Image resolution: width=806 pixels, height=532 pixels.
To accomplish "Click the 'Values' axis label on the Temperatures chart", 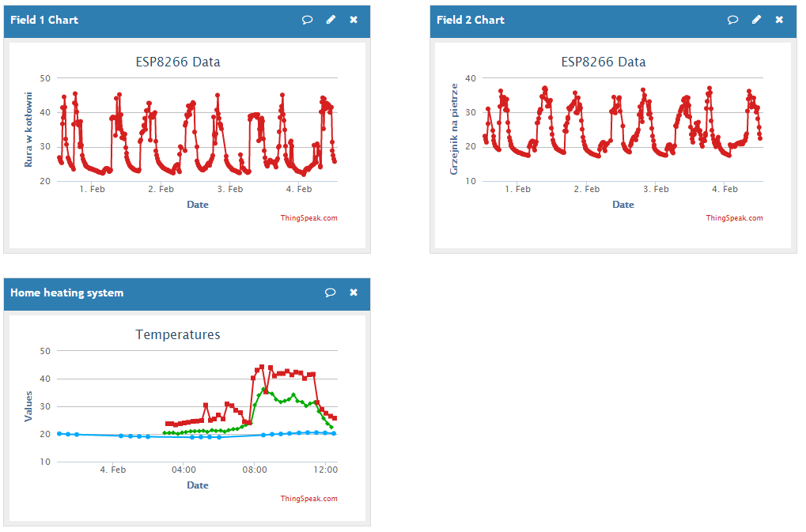I will [x=28, y=406].
